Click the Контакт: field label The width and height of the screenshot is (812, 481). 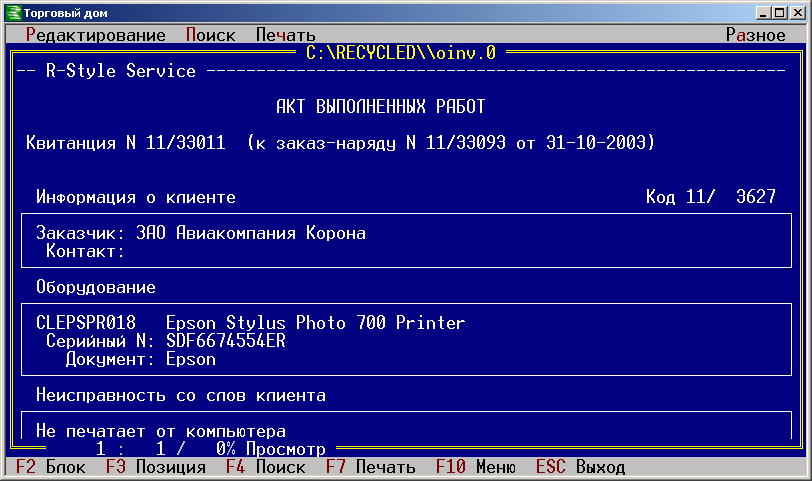pyautogui.click(x=85, y=251)
